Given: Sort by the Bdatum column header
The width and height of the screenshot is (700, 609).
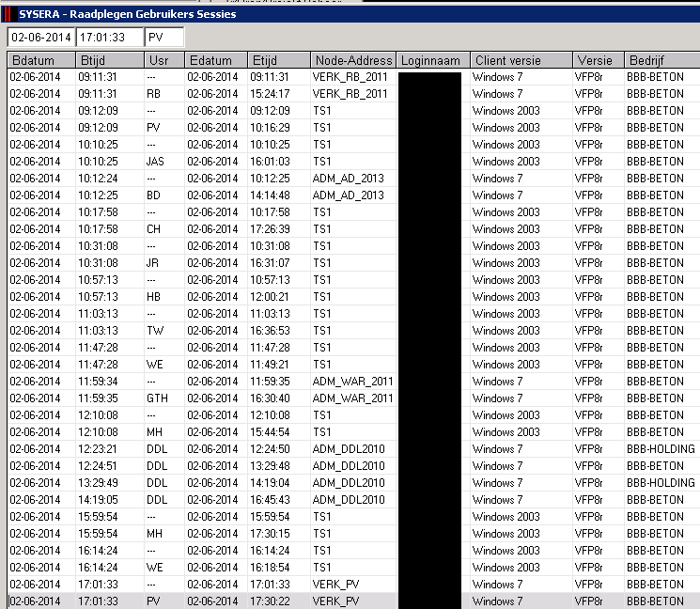Looking at the screenshot, I should pos(41,60).
